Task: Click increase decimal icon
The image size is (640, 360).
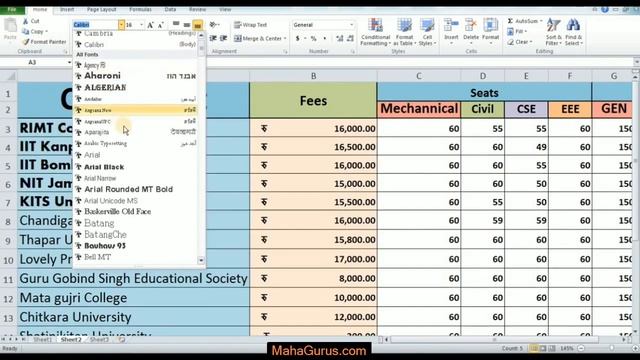Action: (x=340, y=38)
